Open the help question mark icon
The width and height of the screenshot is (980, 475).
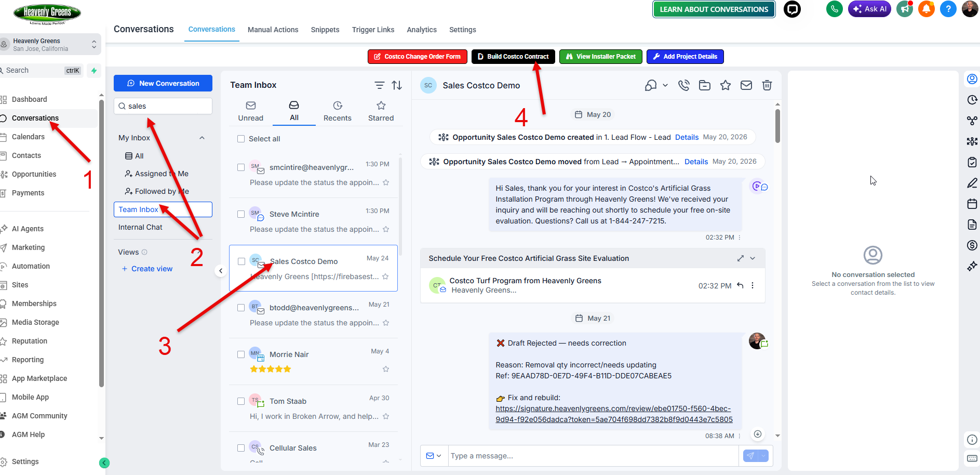tap(948, 9)
